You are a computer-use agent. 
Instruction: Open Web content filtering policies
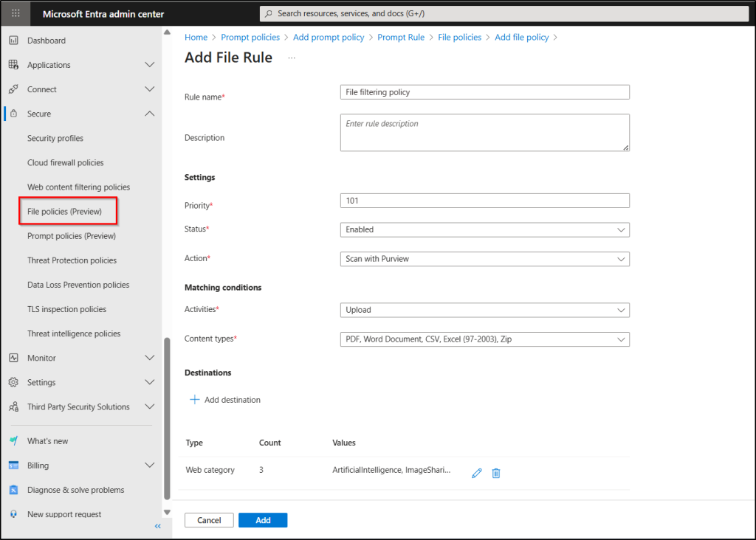pyautogui.click(x=78, y=187)
